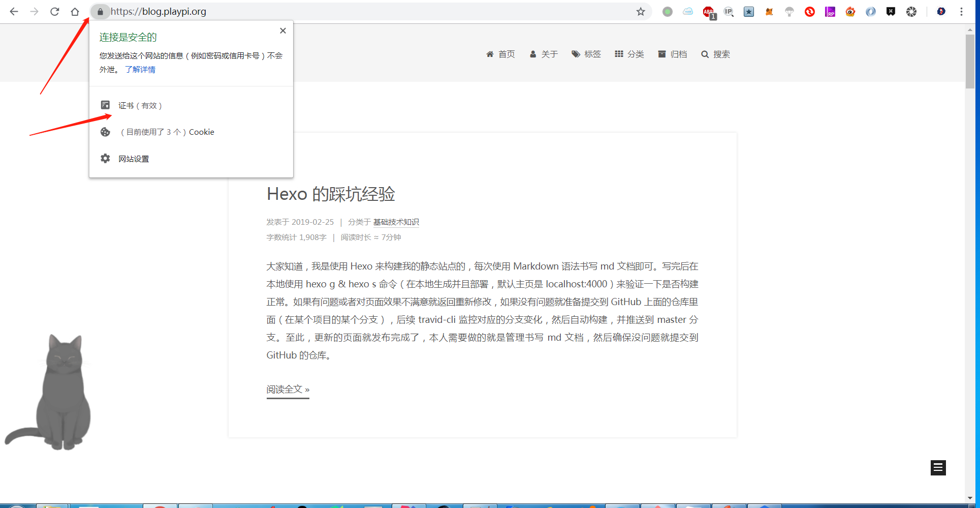Click the word count 1,908字
Screen dimensions: 980x508
pos(313,237)
